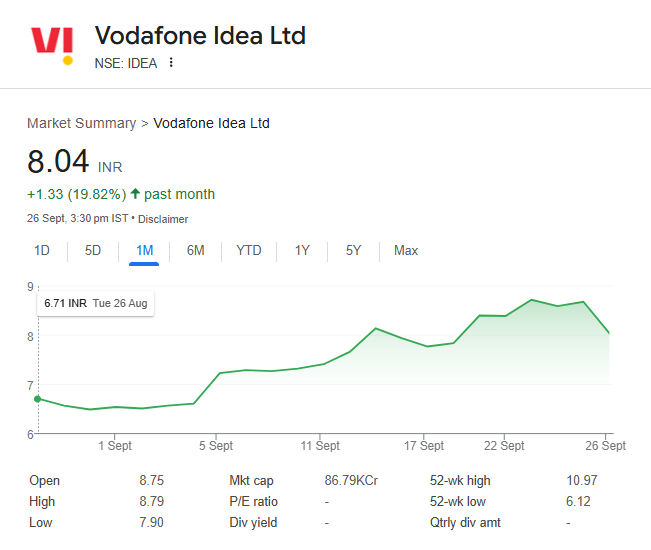The width and height of the screenshot is (651, 550).
Task: Click the Disclaimer link
Action: [163, 219]
